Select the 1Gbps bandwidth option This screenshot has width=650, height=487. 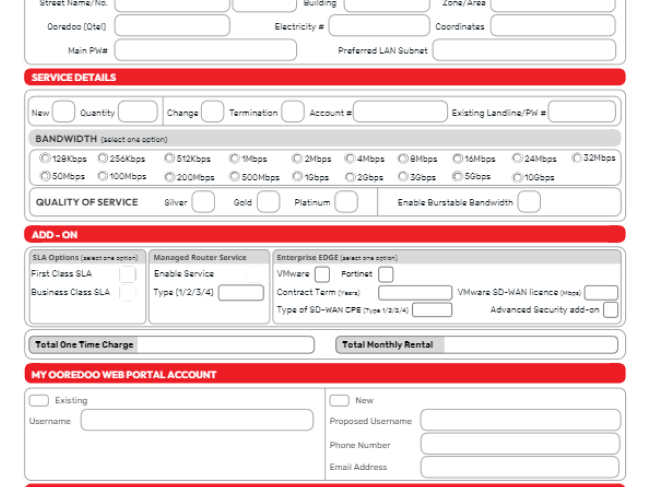(297, 177)
